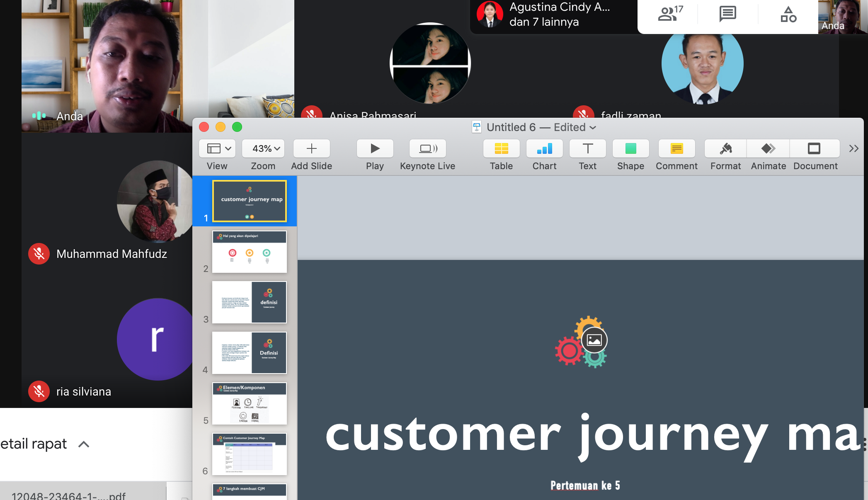Open the Meet activities icon

click(x=788, y=15)
